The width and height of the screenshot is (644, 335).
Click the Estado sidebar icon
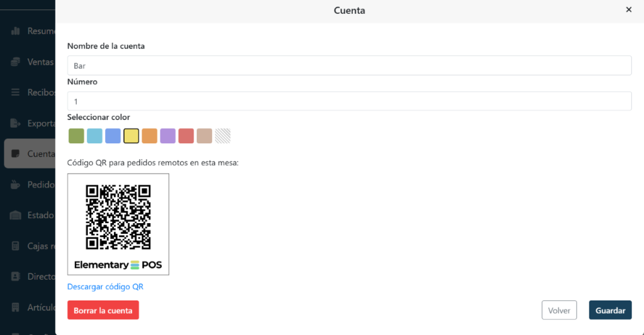pyautogui.click(x=16, y=215)
